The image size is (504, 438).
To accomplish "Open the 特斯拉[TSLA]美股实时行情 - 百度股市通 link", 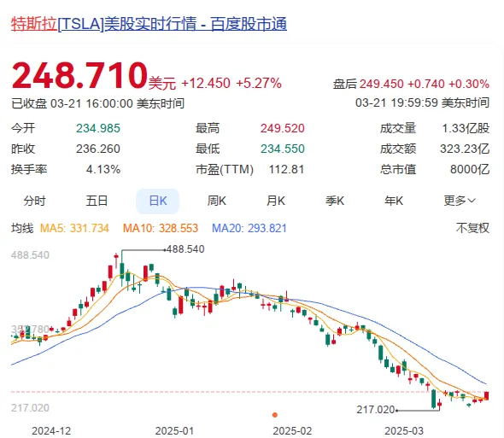I will (149, 24).
